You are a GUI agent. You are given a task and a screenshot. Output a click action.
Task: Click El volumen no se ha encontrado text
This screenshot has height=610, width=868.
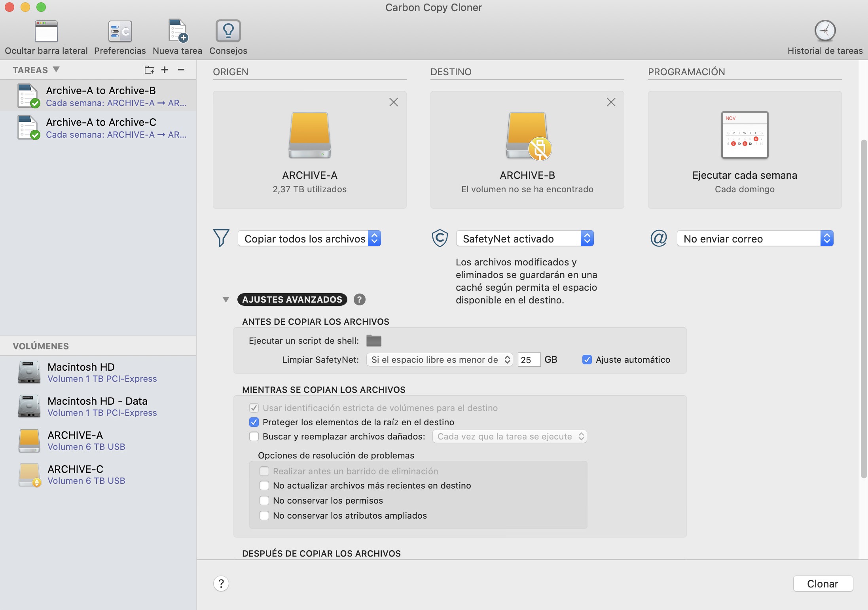(527, 189)
